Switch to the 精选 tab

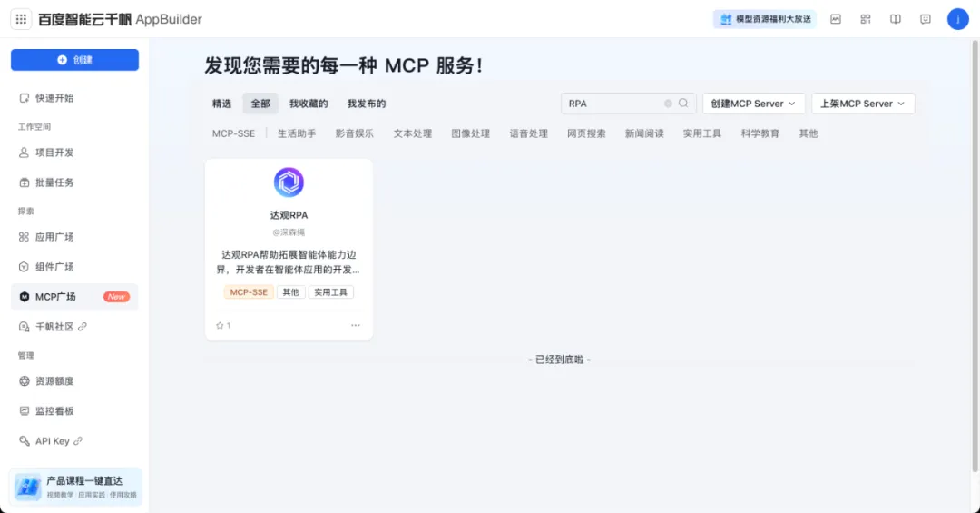click(222, 104)
